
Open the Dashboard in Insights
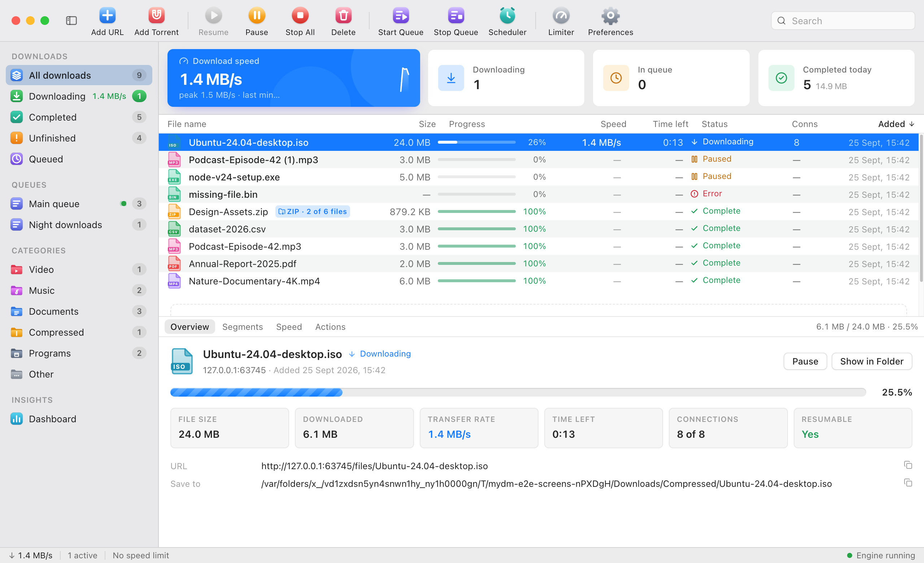[79, 419]
